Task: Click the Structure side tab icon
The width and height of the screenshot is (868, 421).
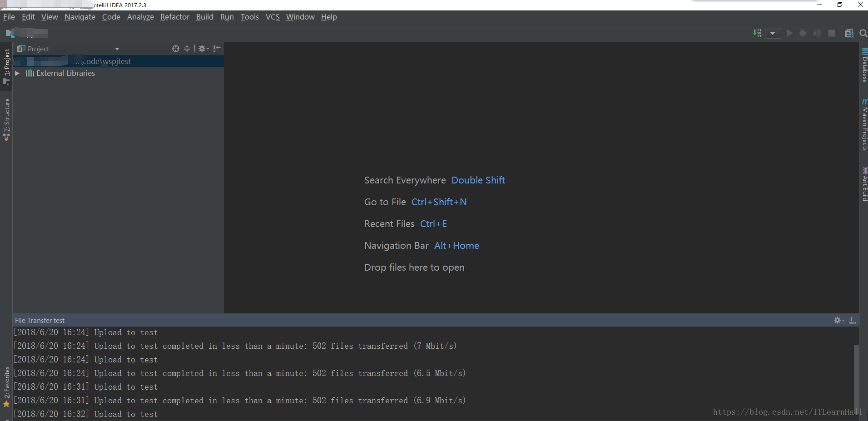Action: pyautogui.click(x=6, y=137)
